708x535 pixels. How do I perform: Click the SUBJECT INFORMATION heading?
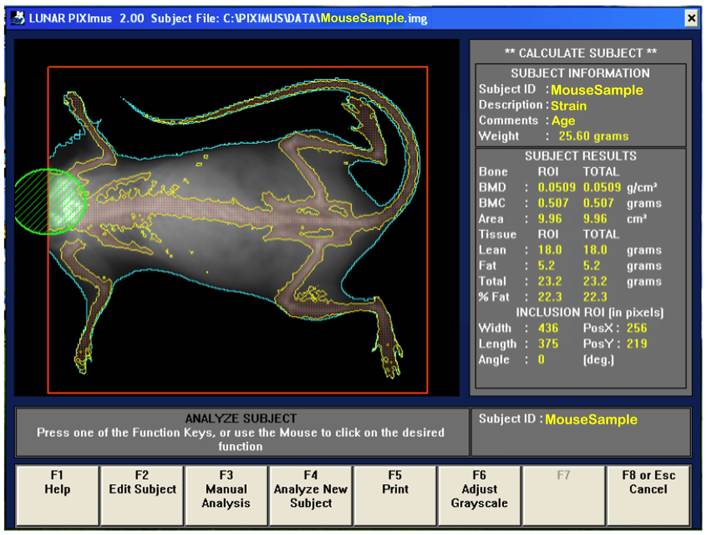(x=580, y=73)
